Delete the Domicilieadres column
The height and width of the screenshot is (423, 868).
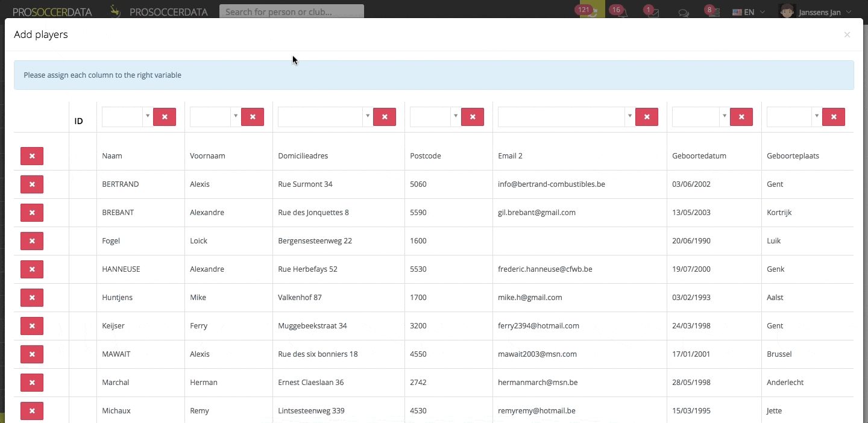pyautogui.click(x=385, y=117)
